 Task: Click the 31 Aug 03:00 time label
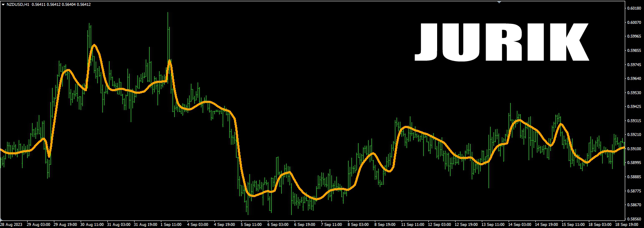point(119,225)
